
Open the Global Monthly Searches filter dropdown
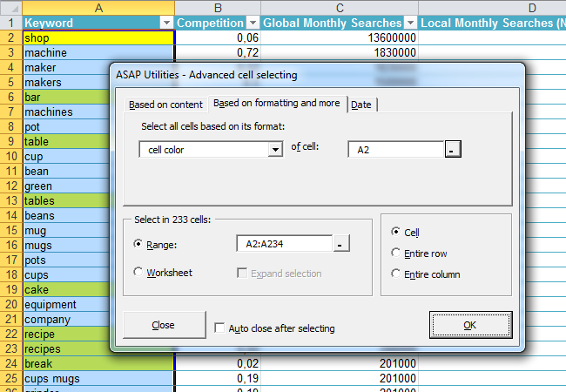point(410,24)
